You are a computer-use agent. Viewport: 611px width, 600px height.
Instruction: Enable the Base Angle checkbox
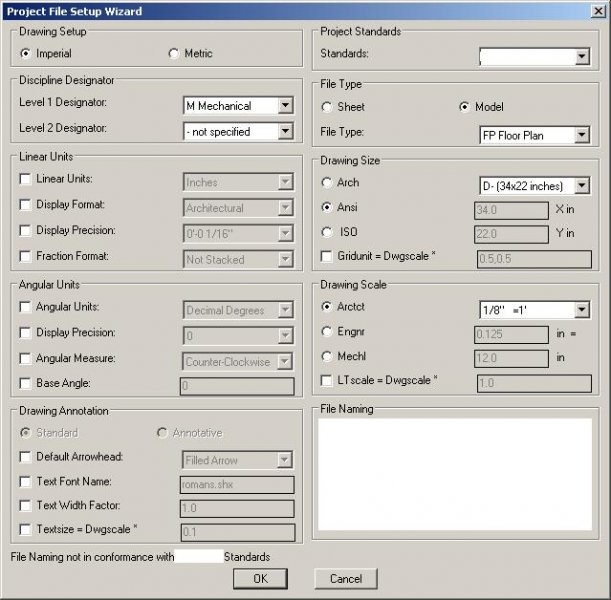[x=25, y=383]
